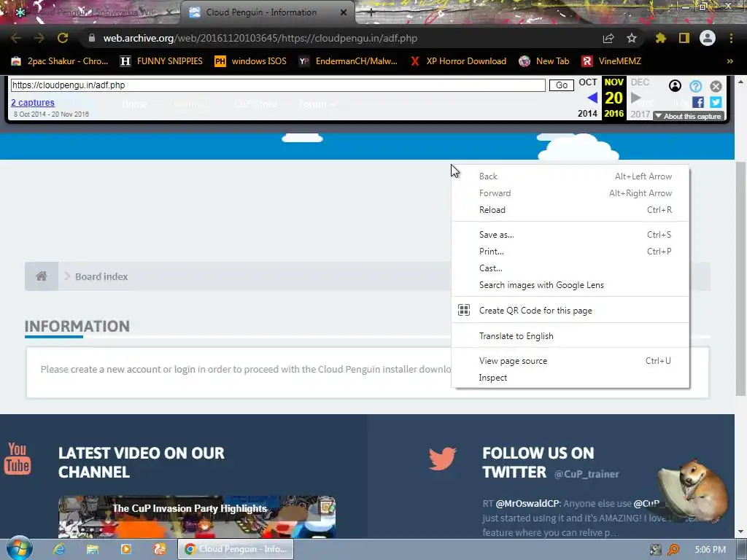The width and height of the screenshot is (747, 560).
Task: Choose Reload in the context menu
Action: [x=570, y=210]
